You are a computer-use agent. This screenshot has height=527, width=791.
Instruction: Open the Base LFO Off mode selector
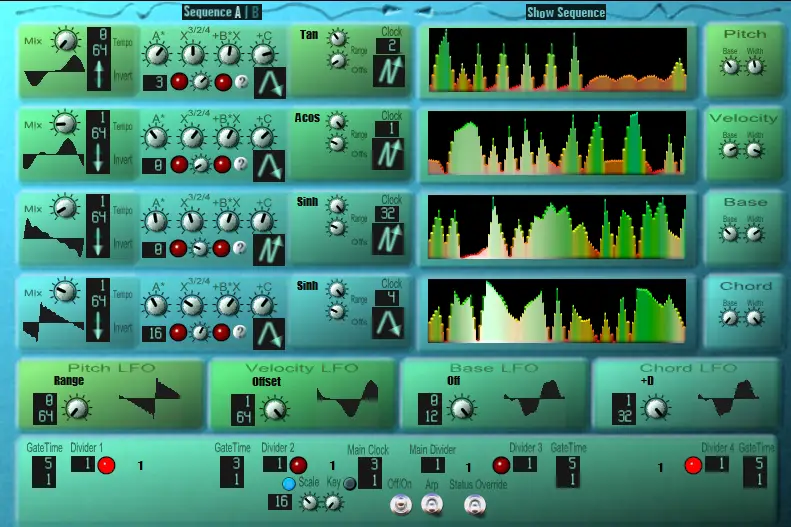453,380
